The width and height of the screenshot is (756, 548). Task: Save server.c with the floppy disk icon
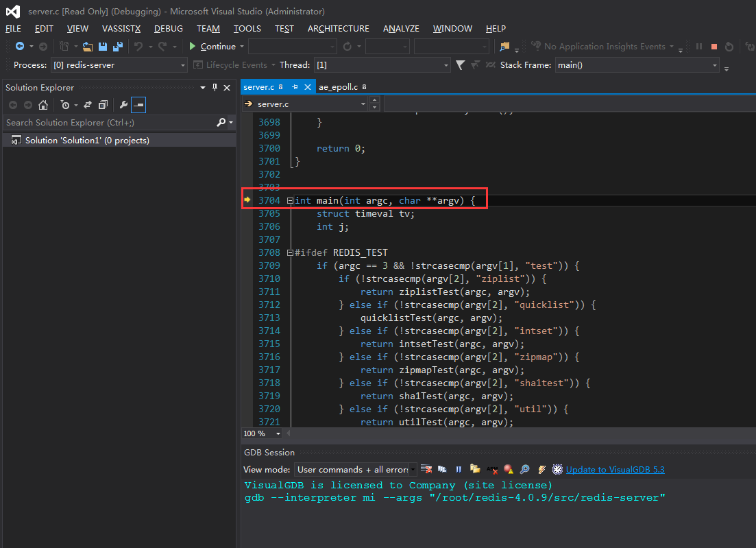(103, 47)
